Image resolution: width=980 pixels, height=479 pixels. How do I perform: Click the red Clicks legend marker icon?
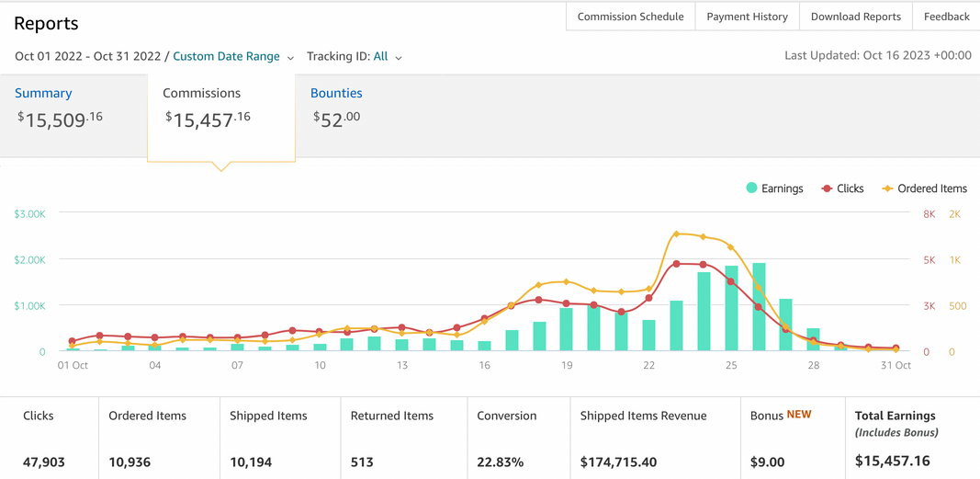click(827, 188)
